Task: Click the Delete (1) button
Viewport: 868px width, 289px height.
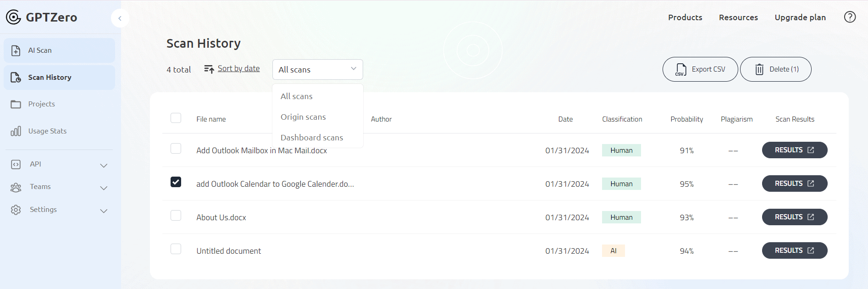Action: tap(775, 69)
